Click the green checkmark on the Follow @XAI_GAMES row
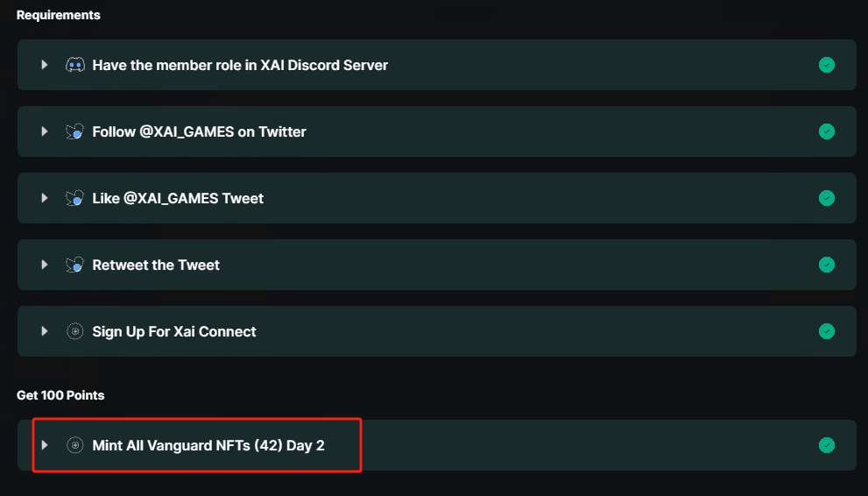This screenshot has width=868, height=496. coord(826,131)
